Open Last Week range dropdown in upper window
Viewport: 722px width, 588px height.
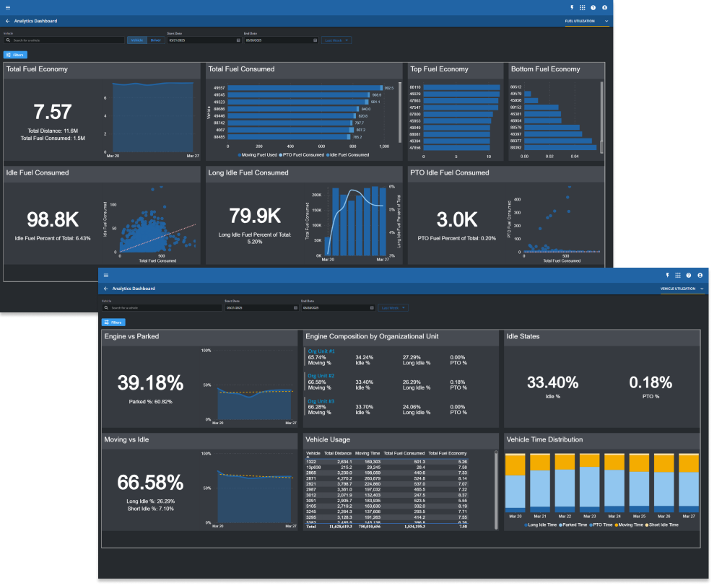(336, 40)
